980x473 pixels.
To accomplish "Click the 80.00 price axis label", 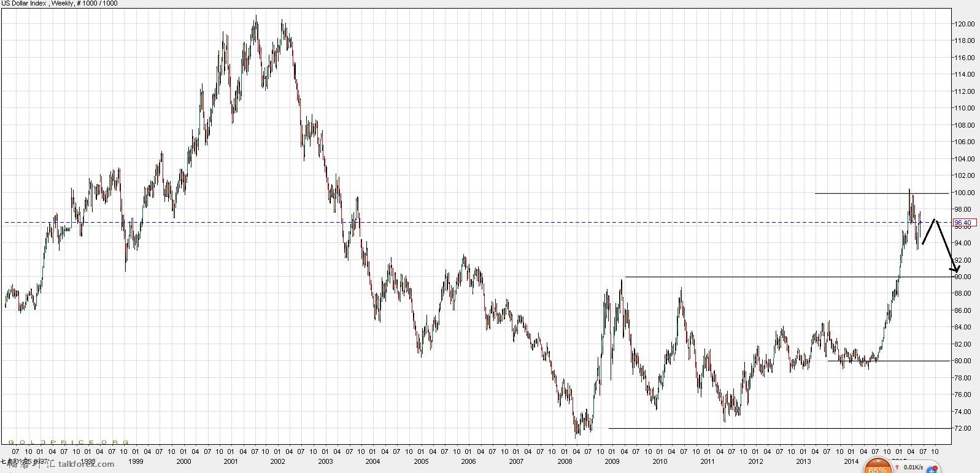I will 963,361.
